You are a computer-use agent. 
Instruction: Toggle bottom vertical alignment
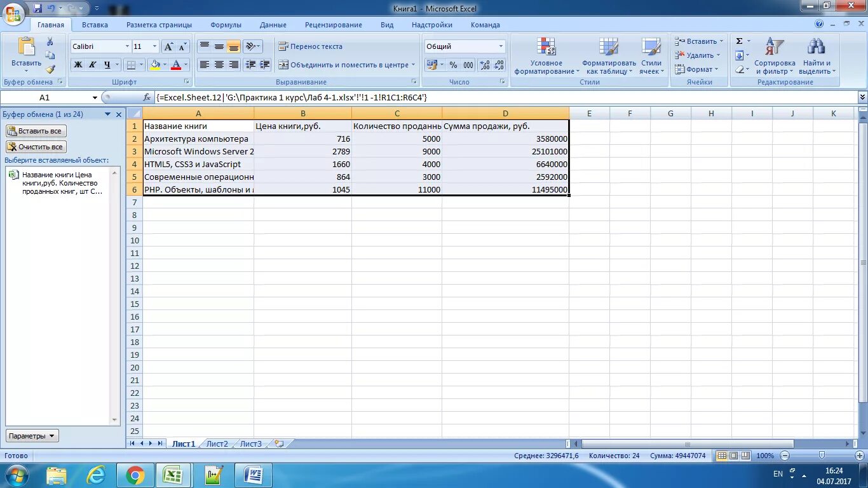tap(234, 46)
